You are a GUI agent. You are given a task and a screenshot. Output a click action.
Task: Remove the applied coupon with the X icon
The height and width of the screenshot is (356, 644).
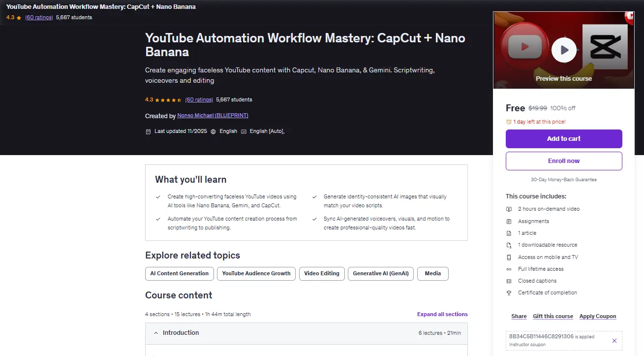click(x=614, y=341)
